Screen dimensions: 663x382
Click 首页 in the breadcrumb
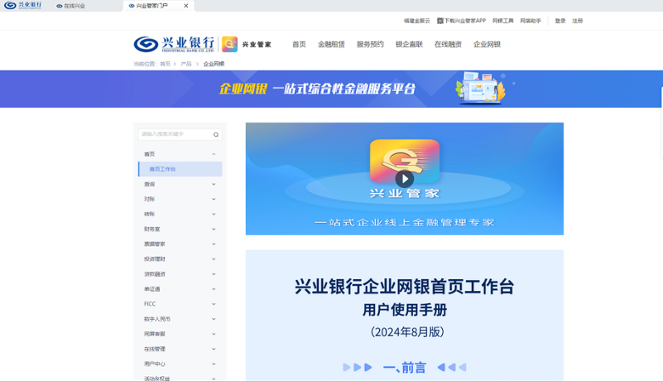coord(165,63)
